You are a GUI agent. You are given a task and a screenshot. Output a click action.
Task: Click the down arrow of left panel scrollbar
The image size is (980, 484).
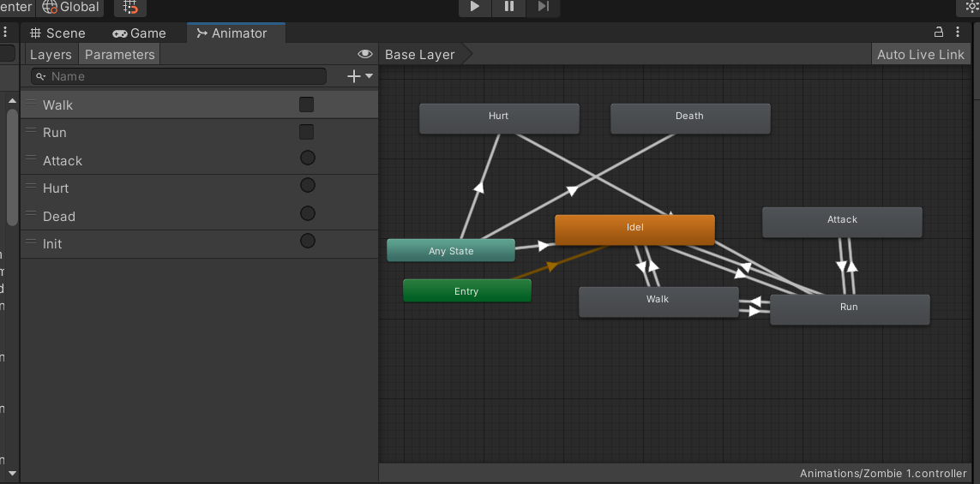(x=12, y=474)
